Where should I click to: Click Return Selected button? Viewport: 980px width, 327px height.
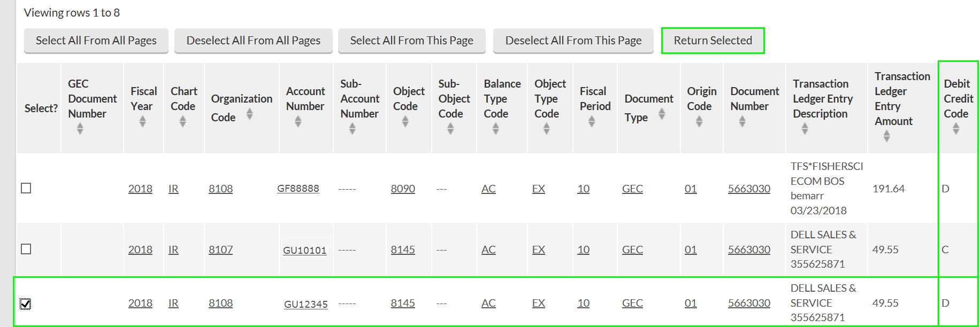point(713,41)
